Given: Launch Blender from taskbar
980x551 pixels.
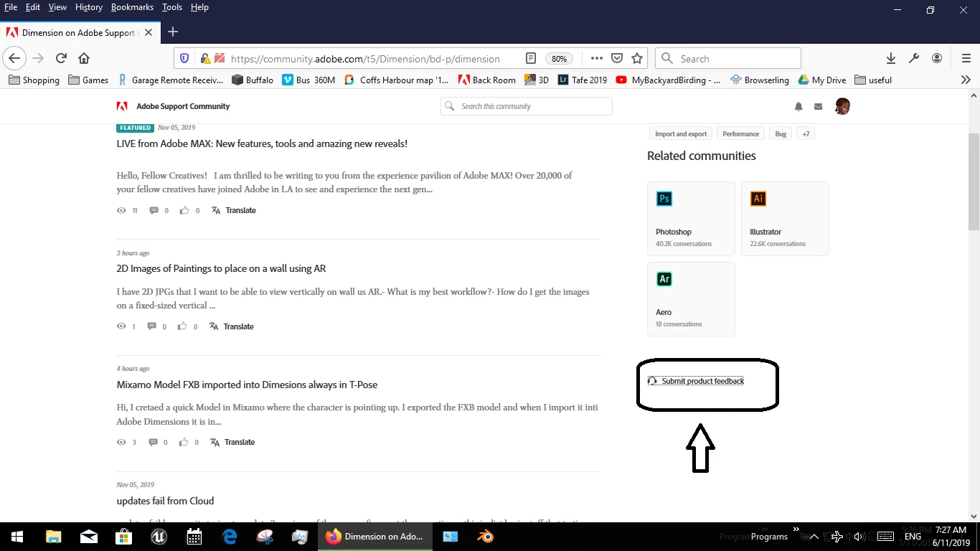Looking at the screenshot, I should coord(486,537).
